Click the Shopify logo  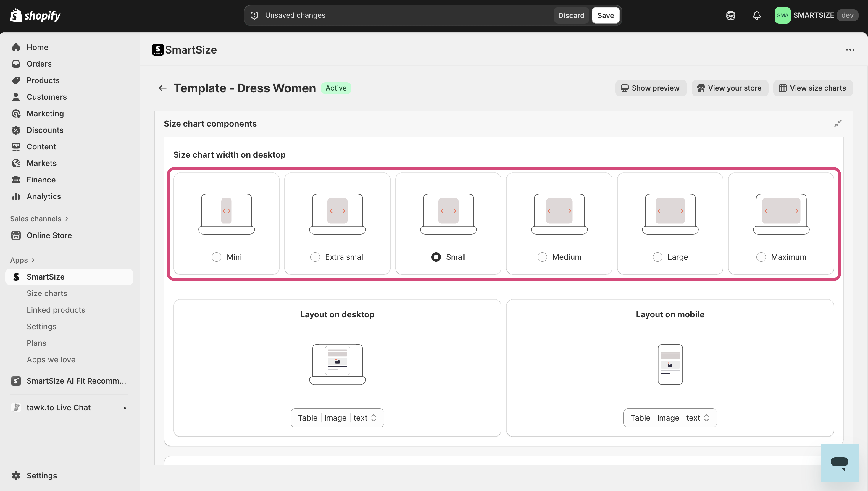coord(36,15)
